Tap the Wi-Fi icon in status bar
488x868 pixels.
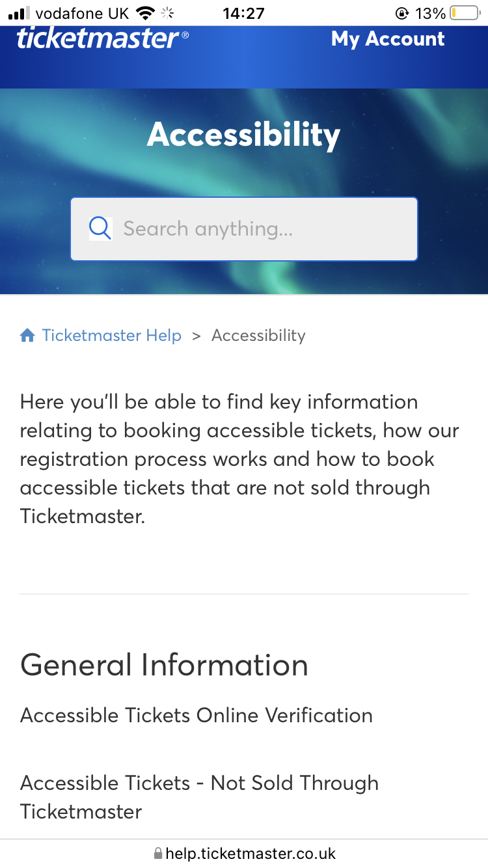pos(146,13)
